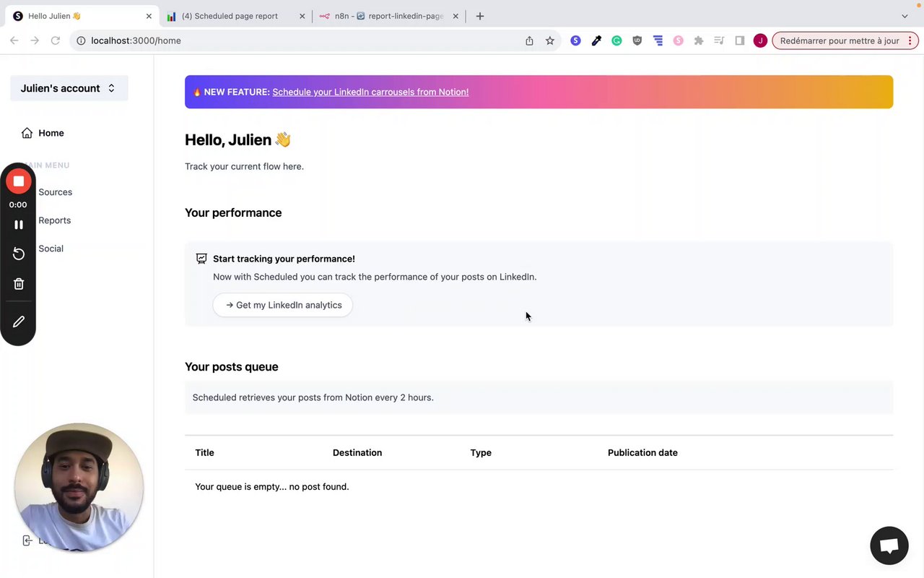
Task: Delete the recording with the trash icon
Action: [x=19, y=284]
